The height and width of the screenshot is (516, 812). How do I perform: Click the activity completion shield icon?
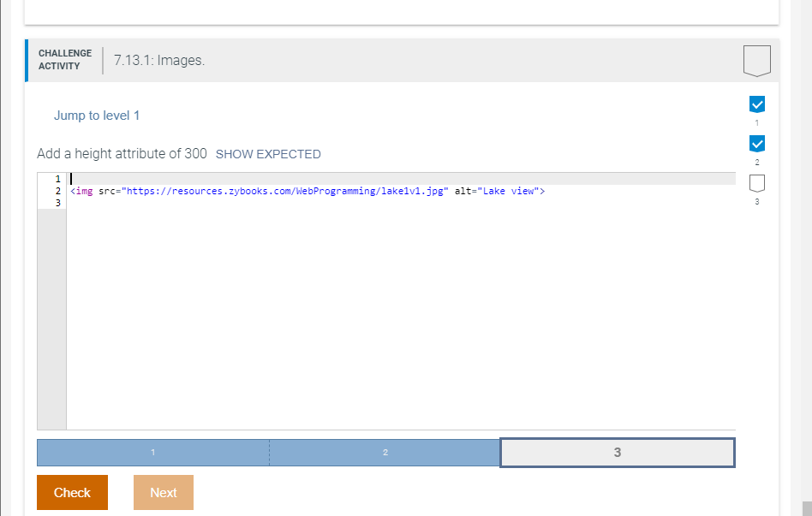pos(757,60)
